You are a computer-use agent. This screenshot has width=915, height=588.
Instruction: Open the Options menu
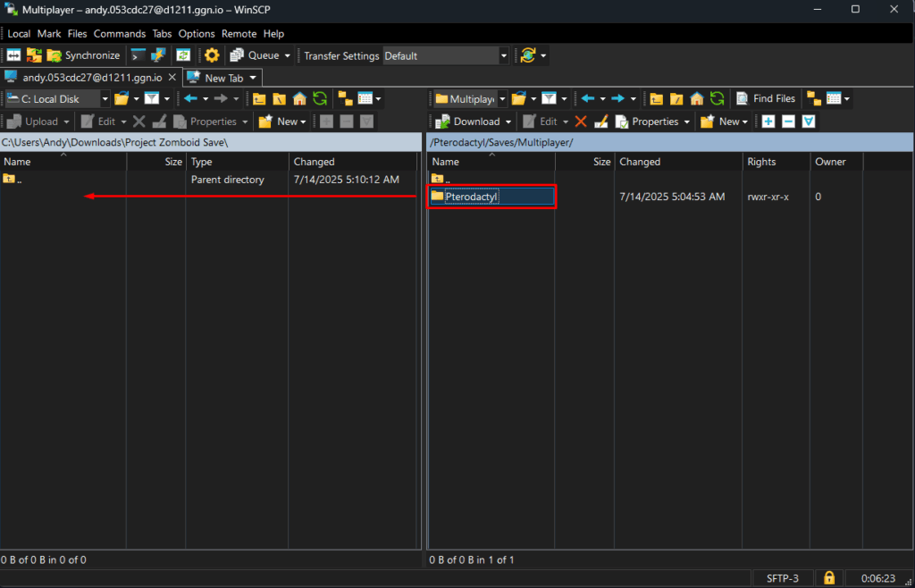point(197,34)
